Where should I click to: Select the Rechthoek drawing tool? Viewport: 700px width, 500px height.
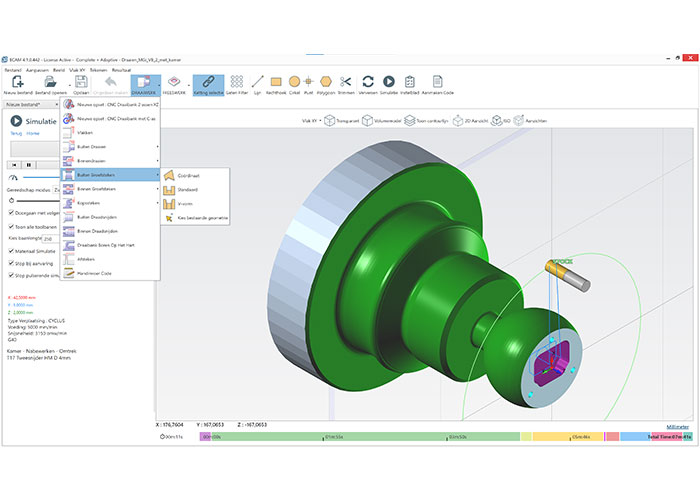(x=276, y=82)
